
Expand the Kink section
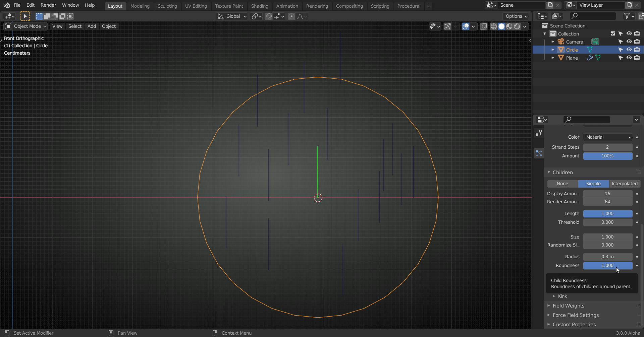pos(562,296)
